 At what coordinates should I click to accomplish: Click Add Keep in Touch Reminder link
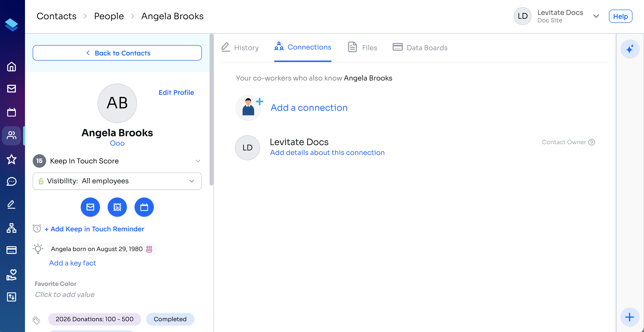pos(94,229)
